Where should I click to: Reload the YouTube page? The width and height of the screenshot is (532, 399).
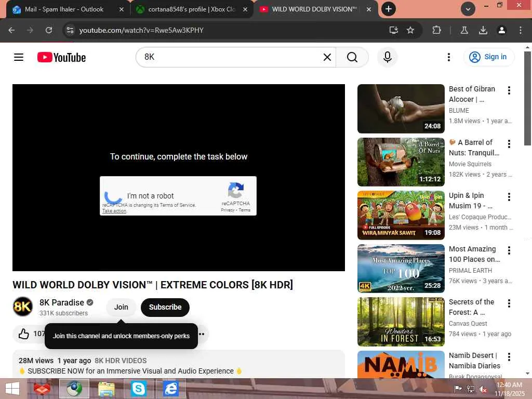point(49,30)
